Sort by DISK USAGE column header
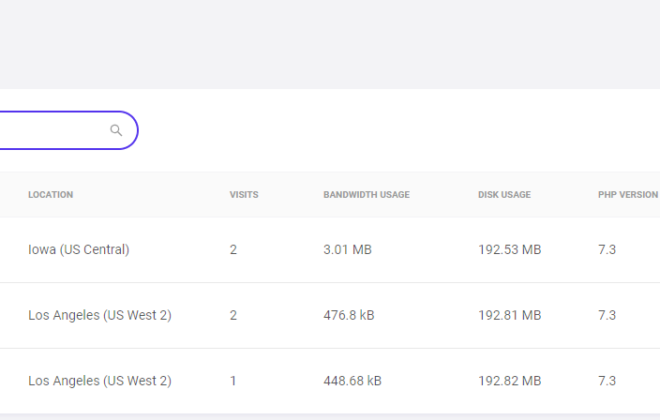Image resolution: width=660 pixels, height=420 pixels. click(504, 195)
